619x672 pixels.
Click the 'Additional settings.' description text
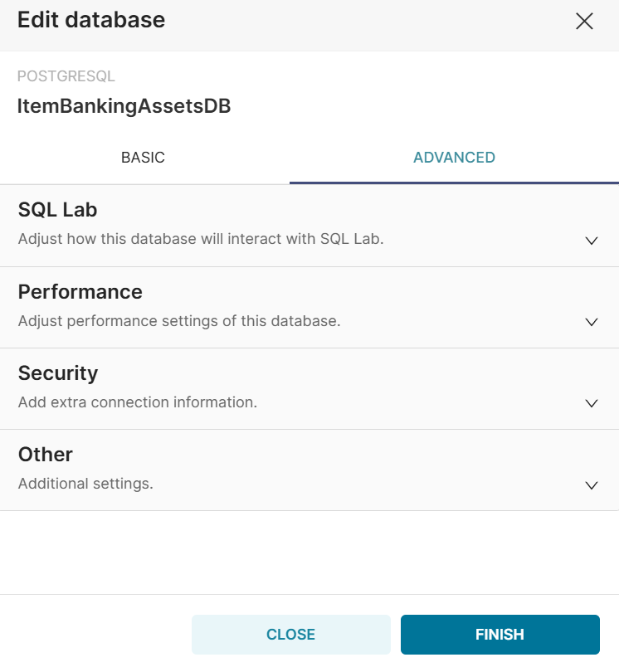pos(85,483)
